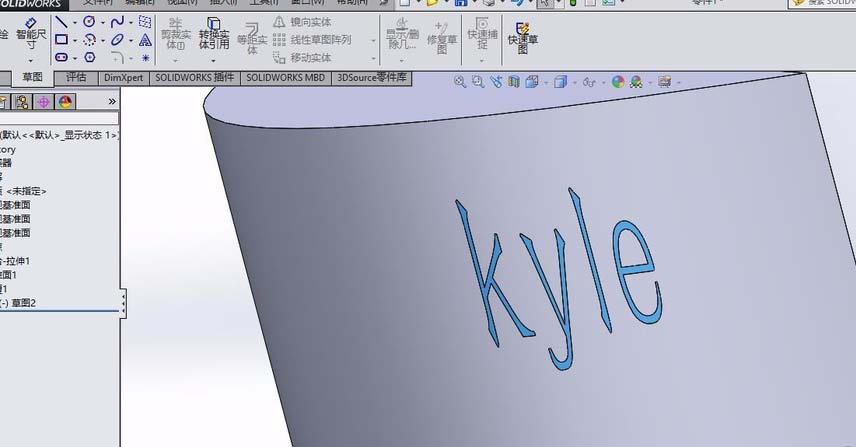Select the Straight Slot tool
Viewport: 856px width, 447px height.
[x=62, y=57]
